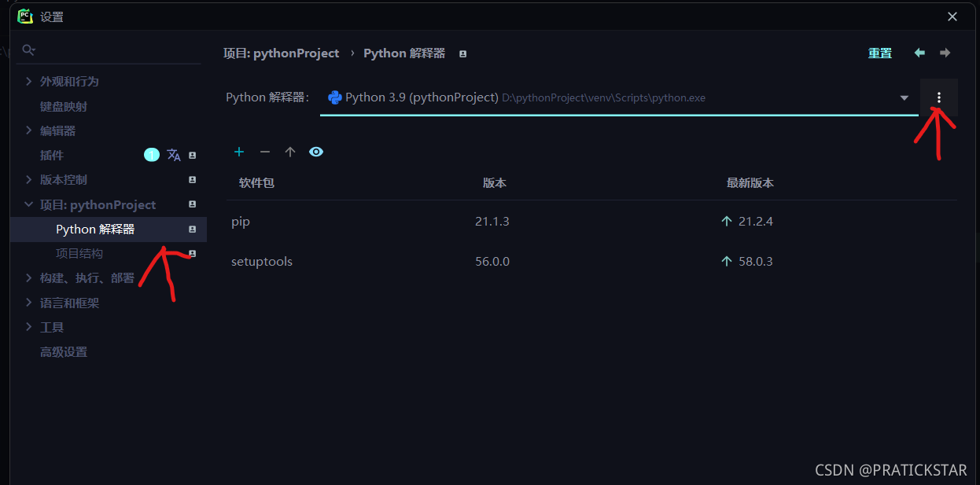Select 高级设置 in settings tree

pyautogui.click(x=64, y=352)
